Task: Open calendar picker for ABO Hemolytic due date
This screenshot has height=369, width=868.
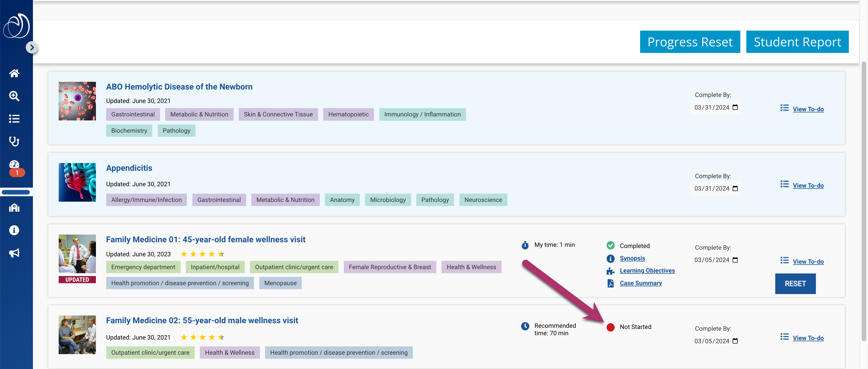Action: 735,107
